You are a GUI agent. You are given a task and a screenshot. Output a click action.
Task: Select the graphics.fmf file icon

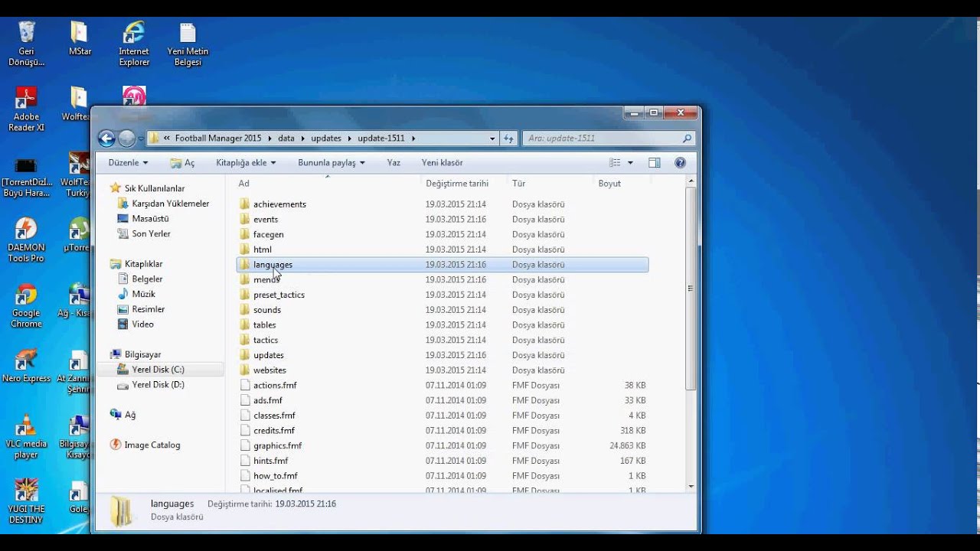[x=245, y=446]
